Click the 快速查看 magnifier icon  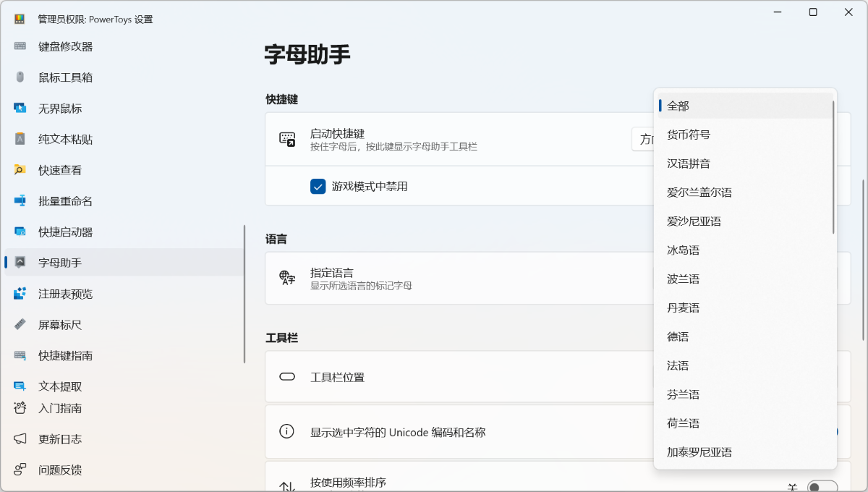click(x=20, y=170)
